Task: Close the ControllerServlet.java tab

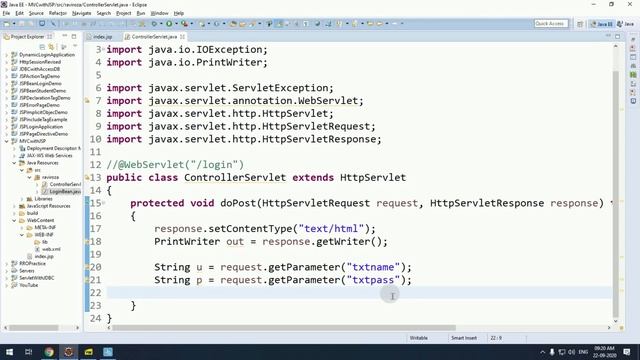Action: click(x=182, y=37)
